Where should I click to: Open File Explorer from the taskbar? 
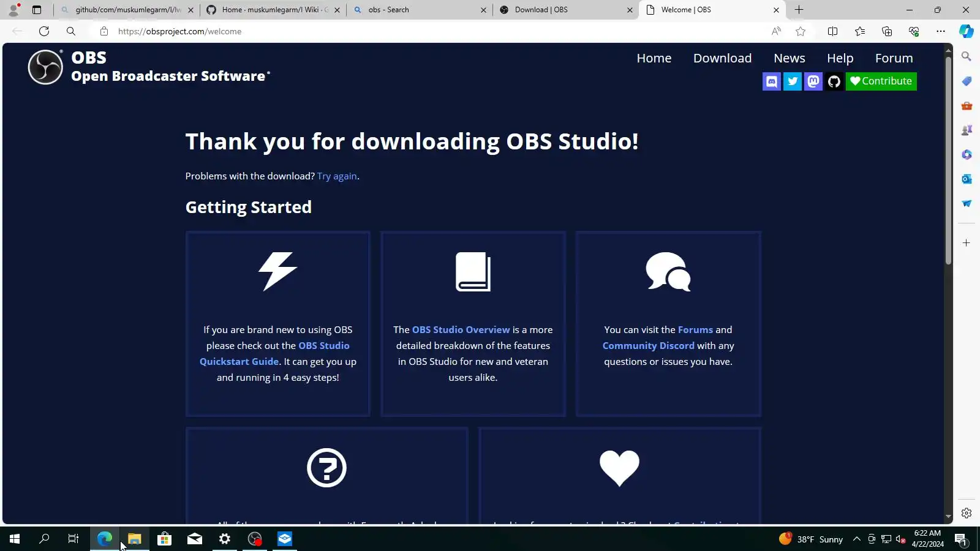coord(135,539)
